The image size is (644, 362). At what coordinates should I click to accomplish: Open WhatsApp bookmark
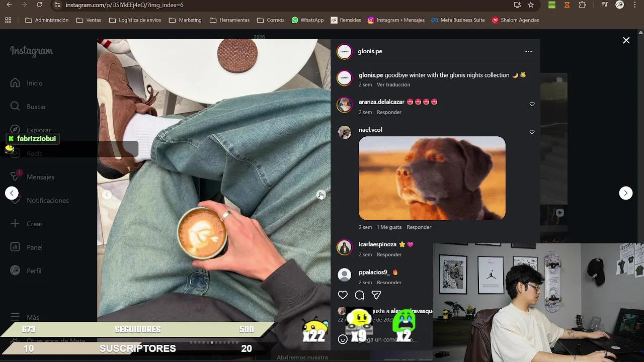point(307,20)
